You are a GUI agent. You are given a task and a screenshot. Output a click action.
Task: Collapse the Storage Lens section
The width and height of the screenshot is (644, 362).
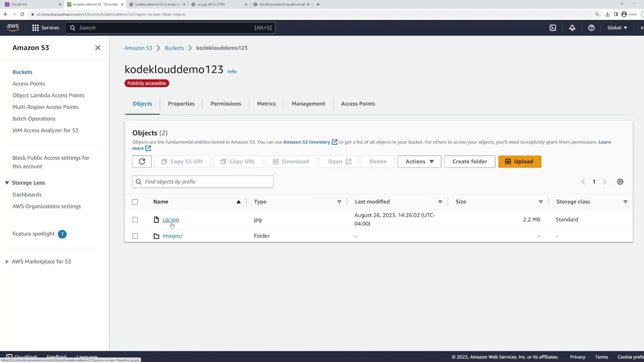[7, 183]
